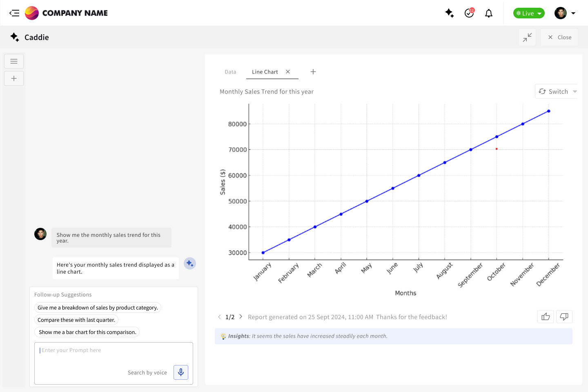This screenshot has height=392, width=588.
Task: Open the tasks checkmark with badge
Action: [x=469, y=13]
